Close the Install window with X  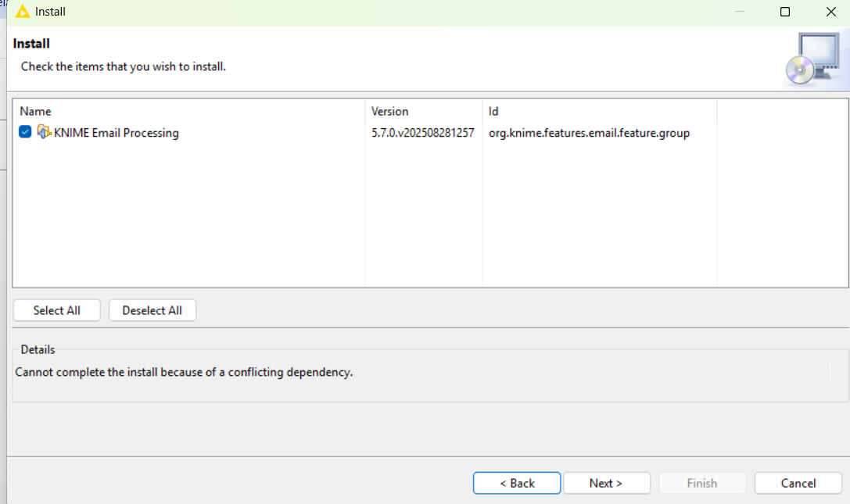tap(830, 12)
